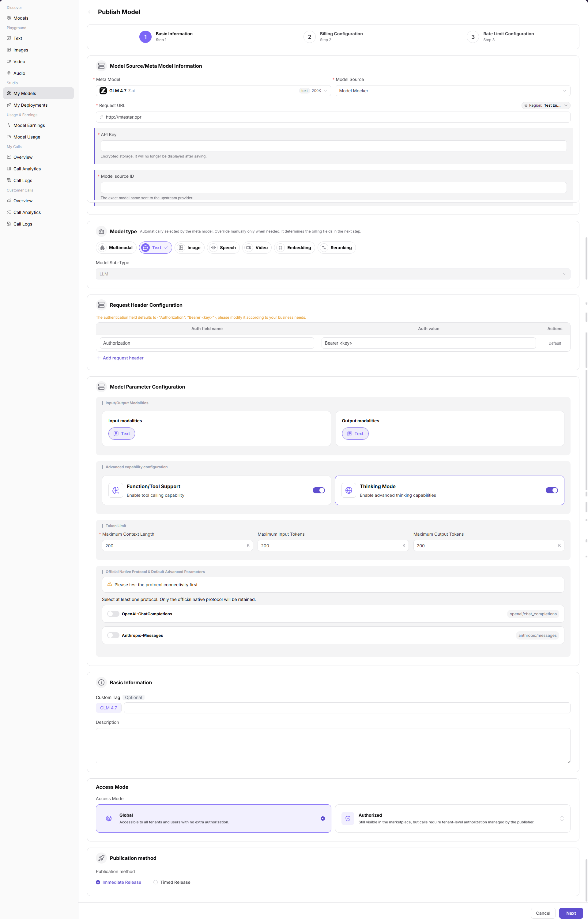Click the Next button
This screenshot has width=588, height=919.
[x=571, y=913]
